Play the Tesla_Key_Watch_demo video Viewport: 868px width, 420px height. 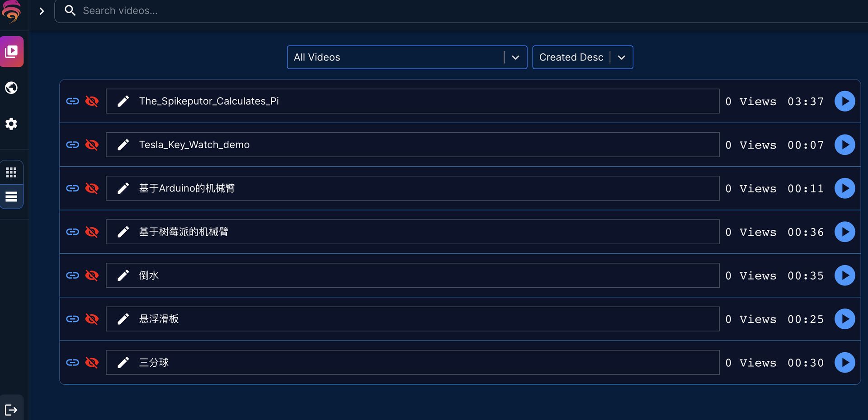coord(844,145)
